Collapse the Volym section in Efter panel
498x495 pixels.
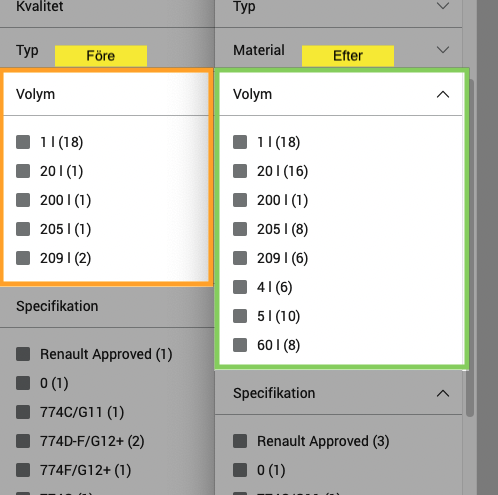pyautogui.click(x=443, y=95)
